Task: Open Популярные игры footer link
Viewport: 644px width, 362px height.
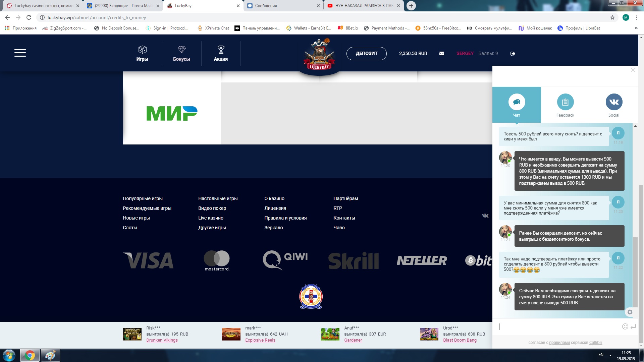Action: click(x=143, y=198)
